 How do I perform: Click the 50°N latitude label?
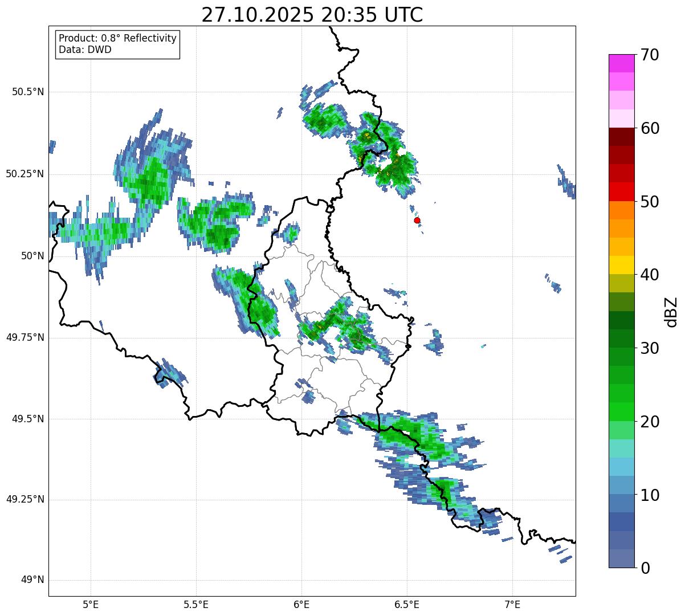[32, 256]
